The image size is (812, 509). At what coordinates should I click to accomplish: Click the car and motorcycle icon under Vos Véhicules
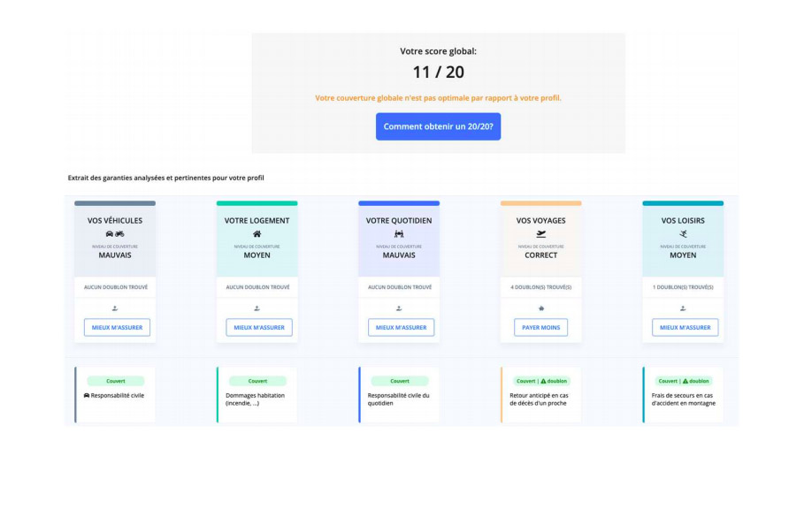coord(115,234)
